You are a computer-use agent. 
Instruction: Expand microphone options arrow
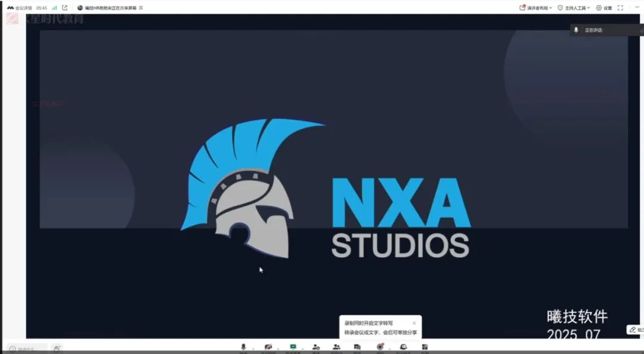253,349
